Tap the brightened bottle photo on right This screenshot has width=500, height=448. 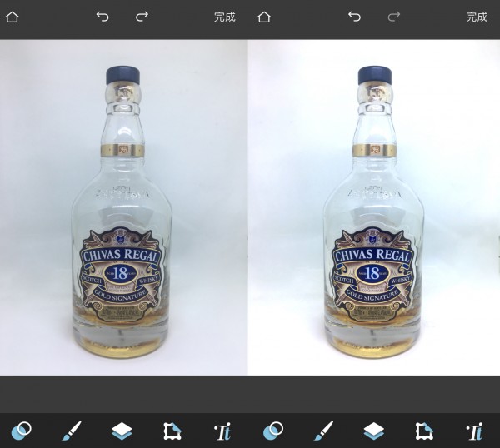click(x=375, y=208)
